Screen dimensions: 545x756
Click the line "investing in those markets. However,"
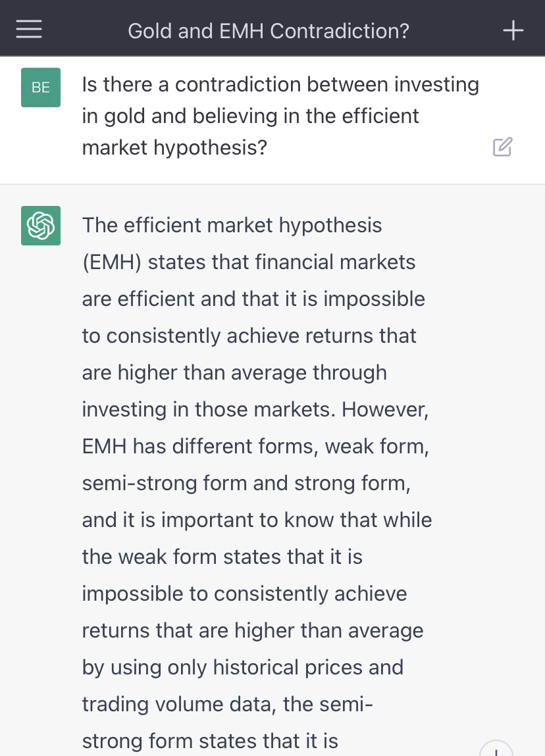(255, 409)
